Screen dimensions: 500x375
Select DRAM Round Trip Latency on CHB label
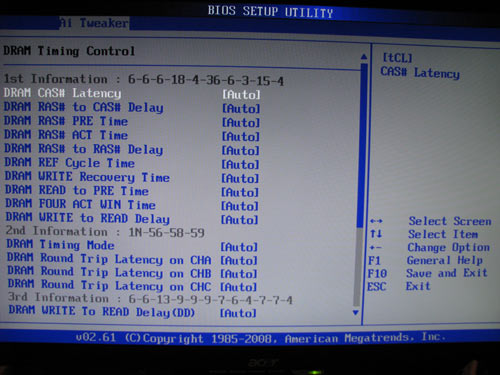[x=110, y=272]
